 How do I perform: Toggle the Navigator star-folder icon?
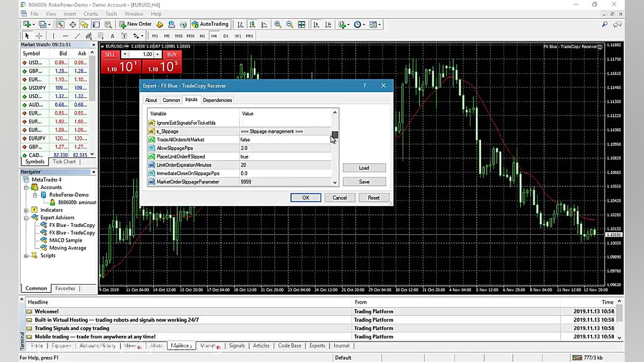[x=84, y=25]
